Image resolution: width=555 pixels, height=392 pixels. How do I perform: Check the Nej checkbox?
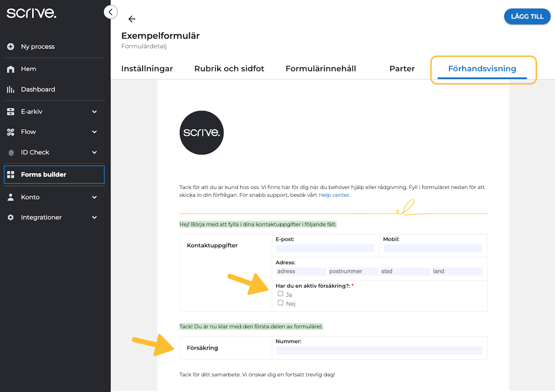point(281,303)
